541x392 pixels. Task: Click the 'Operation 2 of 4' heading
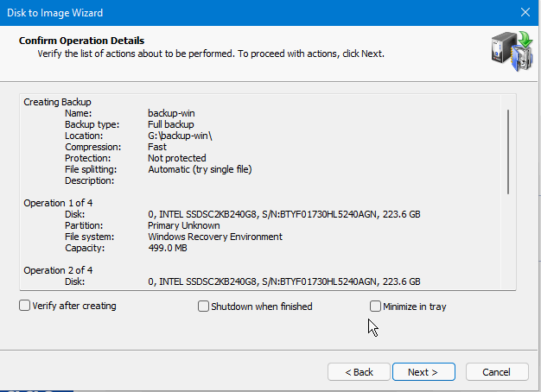(x=58, y=270)
